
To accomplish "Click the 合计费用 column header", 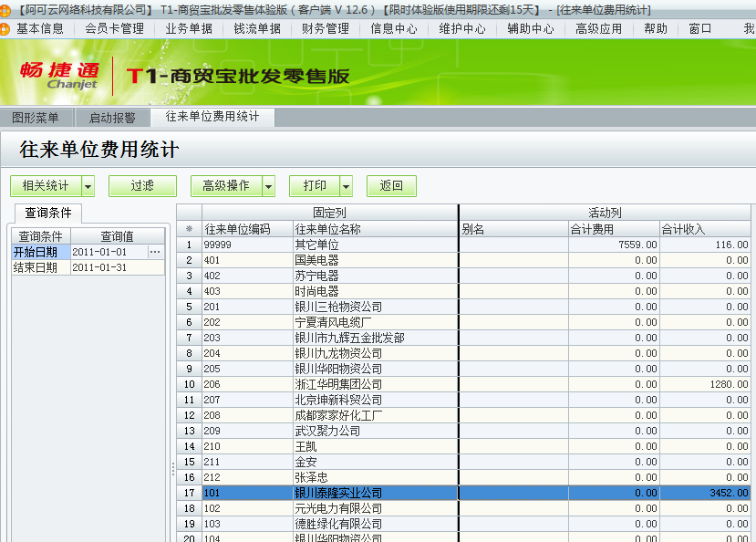I will 614,229.
